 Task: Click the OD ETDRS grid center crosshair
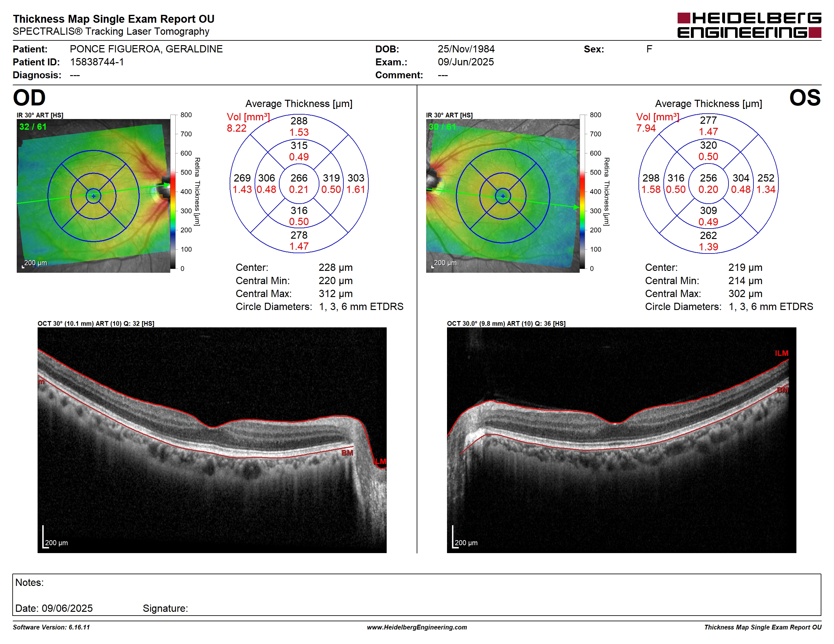point(94,196)
